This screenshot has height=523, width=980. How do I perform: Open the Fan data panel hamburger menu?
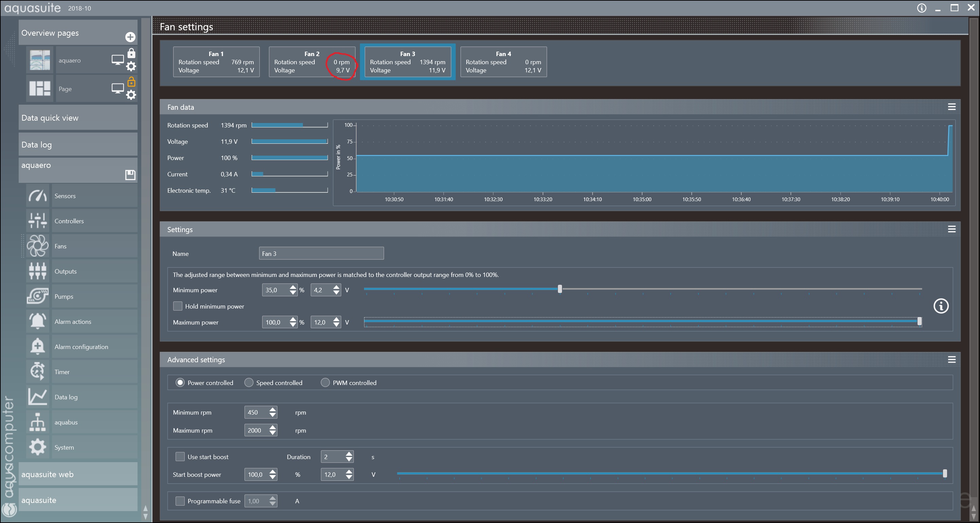pos(951,107)
